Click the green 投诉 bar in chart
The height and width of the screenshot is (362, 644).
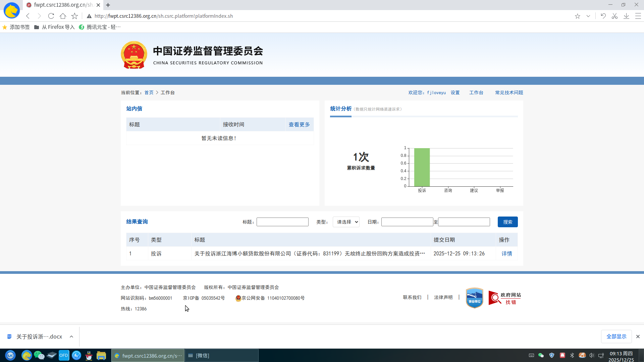(422, 167)
